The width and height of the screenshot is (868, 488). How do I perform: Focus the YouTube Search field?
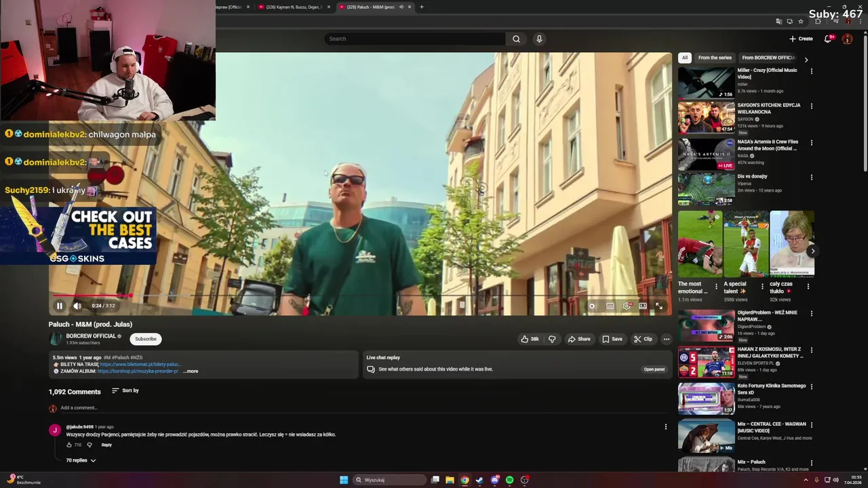click(x=414, y=39)
